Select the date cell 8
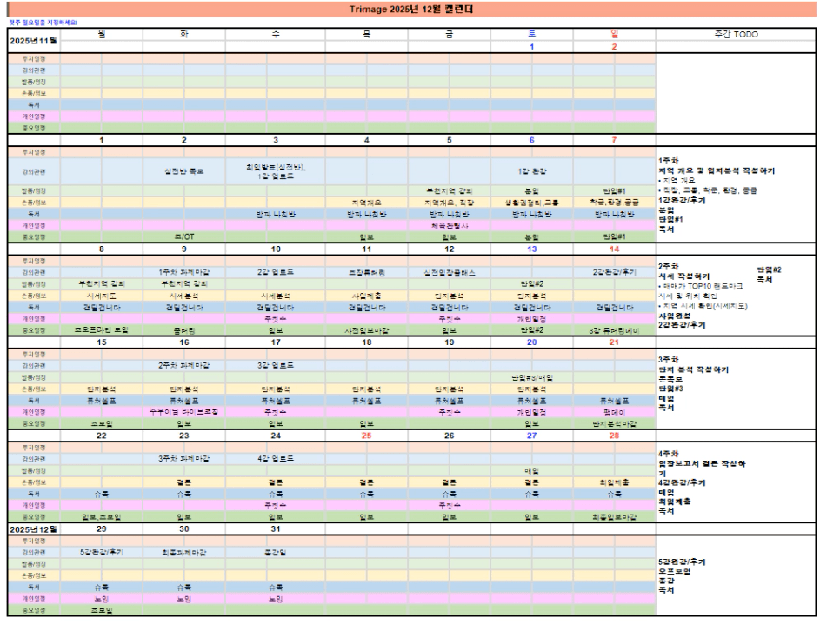Screen dimensions: 840x625 (102, 249)
